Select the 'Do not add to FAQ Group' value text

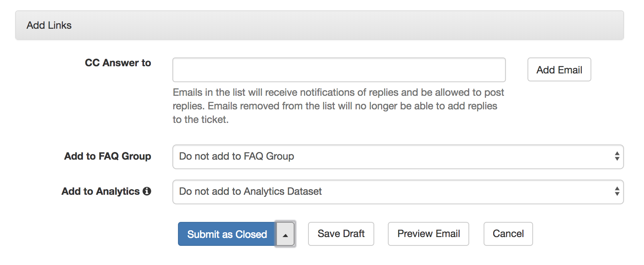237,156
